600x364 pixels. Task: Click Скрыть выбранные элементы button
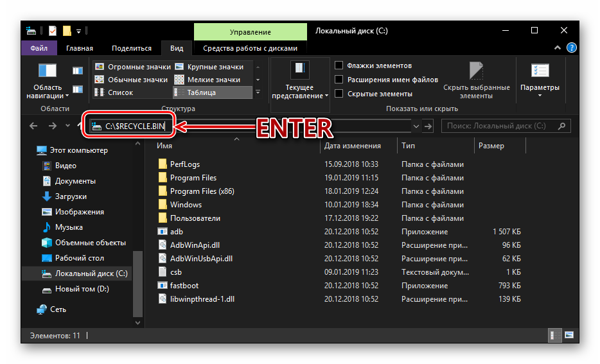pyautogui.click(x=477, y=81)
